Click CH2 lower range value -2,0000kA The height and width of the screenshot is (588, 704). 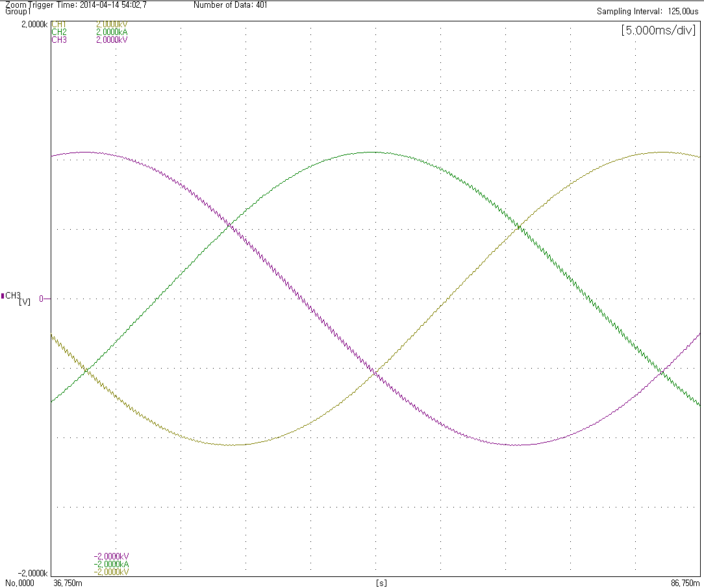[112, 565]
